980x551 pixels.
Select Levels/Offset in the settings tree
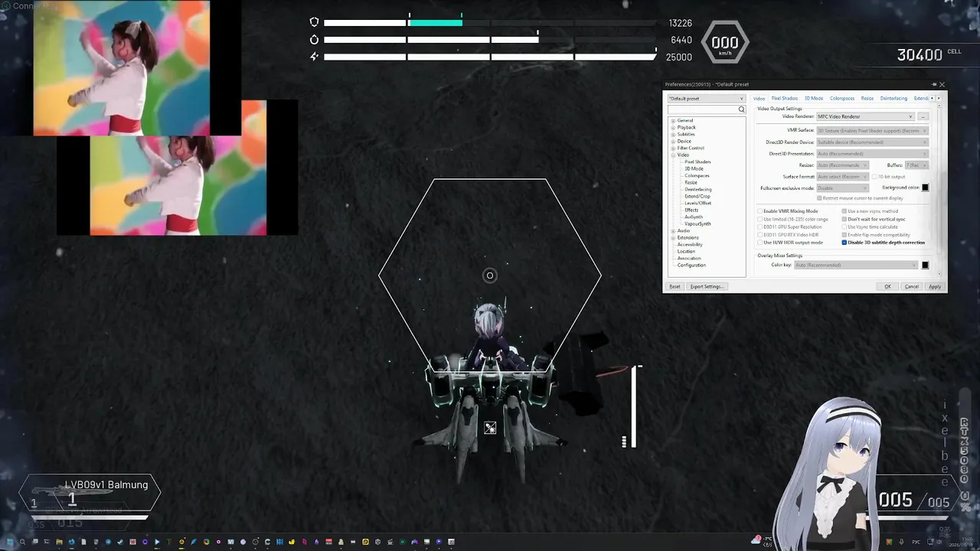tap(697, 203)
